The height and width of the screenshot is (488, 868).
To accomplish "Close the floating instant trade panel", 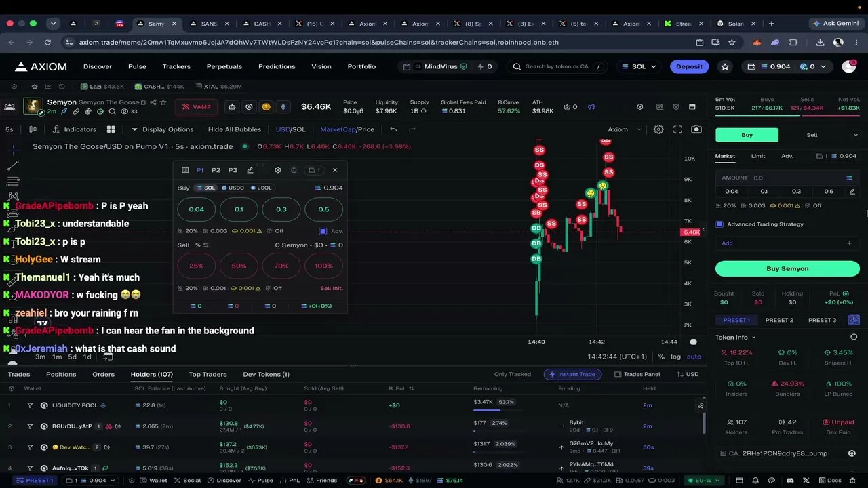I will click(x=334, y=170).
